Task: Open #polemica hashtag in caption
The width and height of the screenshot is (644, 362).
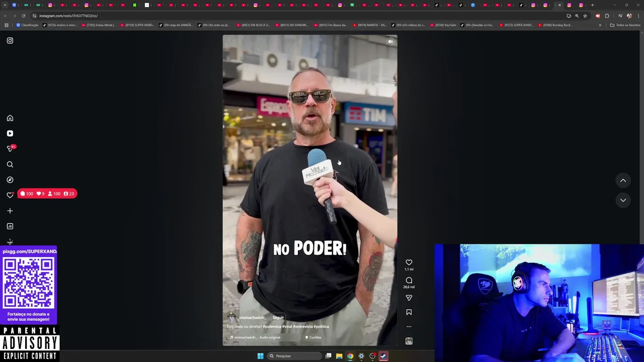Action: click(272, 327)
